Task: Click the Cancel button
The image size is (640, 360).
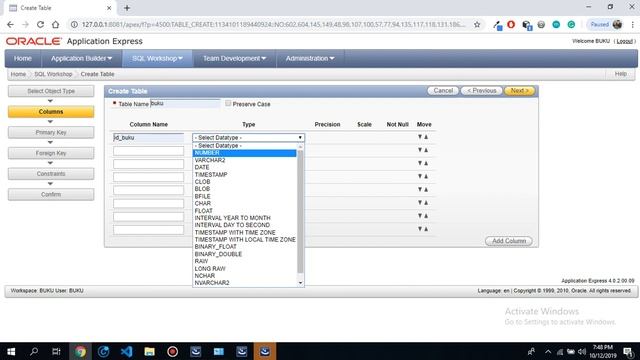Action: (443, 91)
